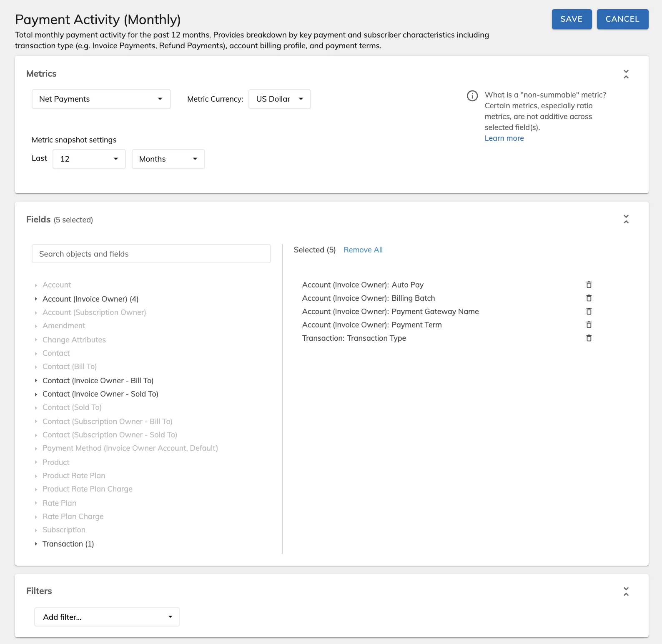Image resolution: width=662 pixels, height=644 pixels.
Task: Click the non-summable metric info icon
Action: click(472, 96)
